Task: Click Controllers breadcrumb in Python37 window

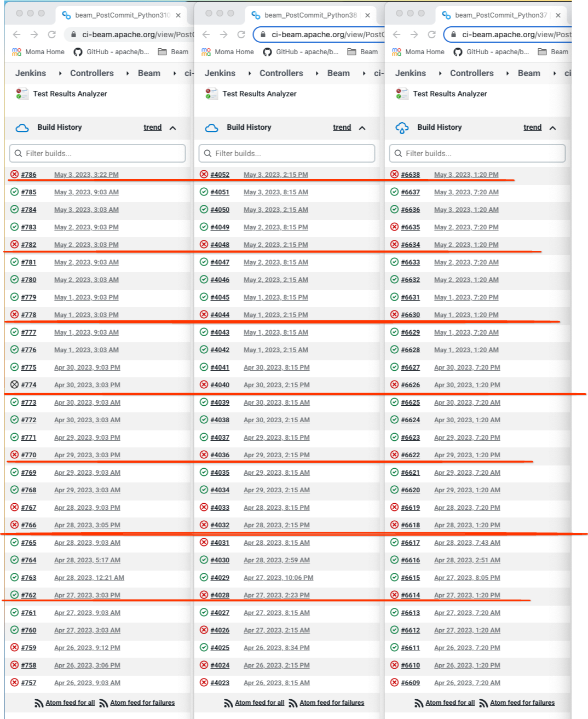Action: point(472,73)
